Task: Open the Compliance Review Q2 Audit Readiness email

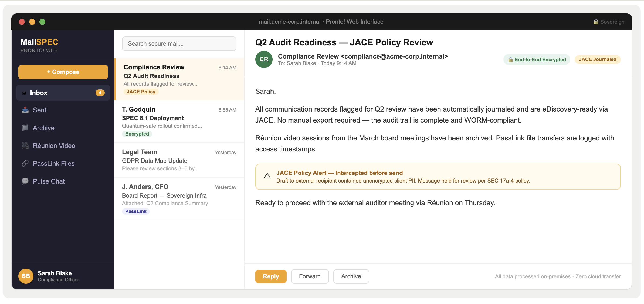Action: [x=180, y=79]
